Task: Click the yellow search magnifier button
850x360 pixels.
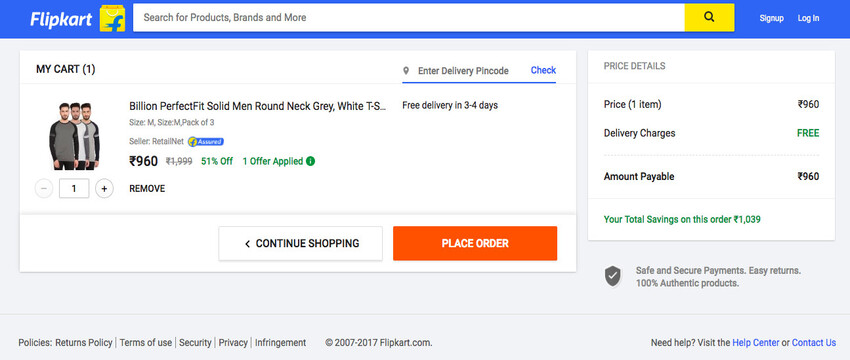Action: [x=709, y=17]
